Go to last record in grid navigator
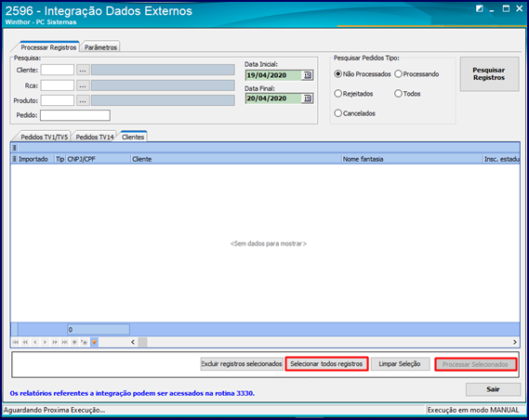529x420 pixels. [64, 342]
